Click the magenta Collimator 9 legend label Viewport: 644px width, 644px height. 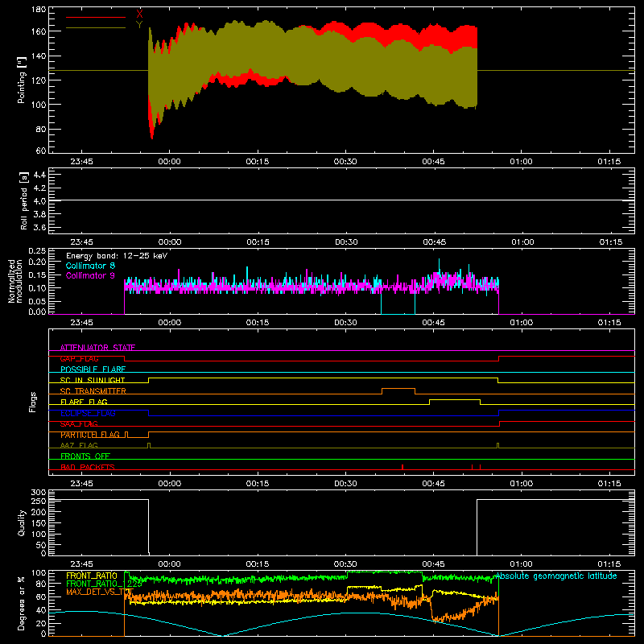90,275
